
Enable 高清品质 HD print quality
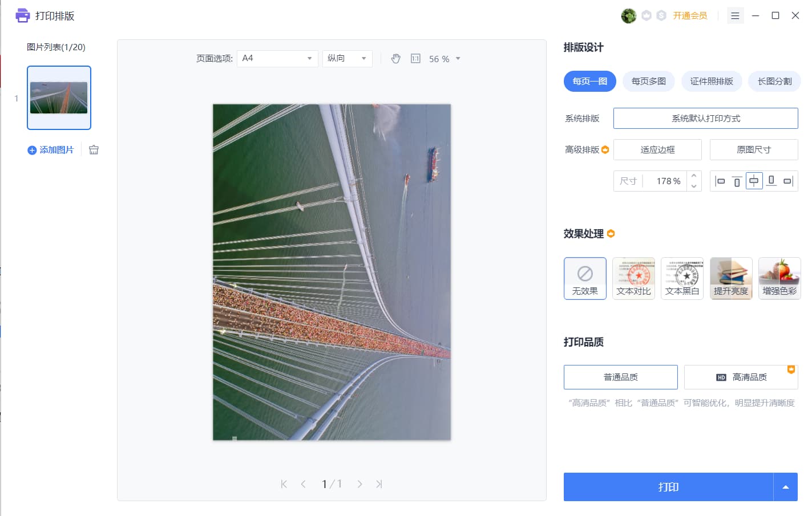coord(741,377)
